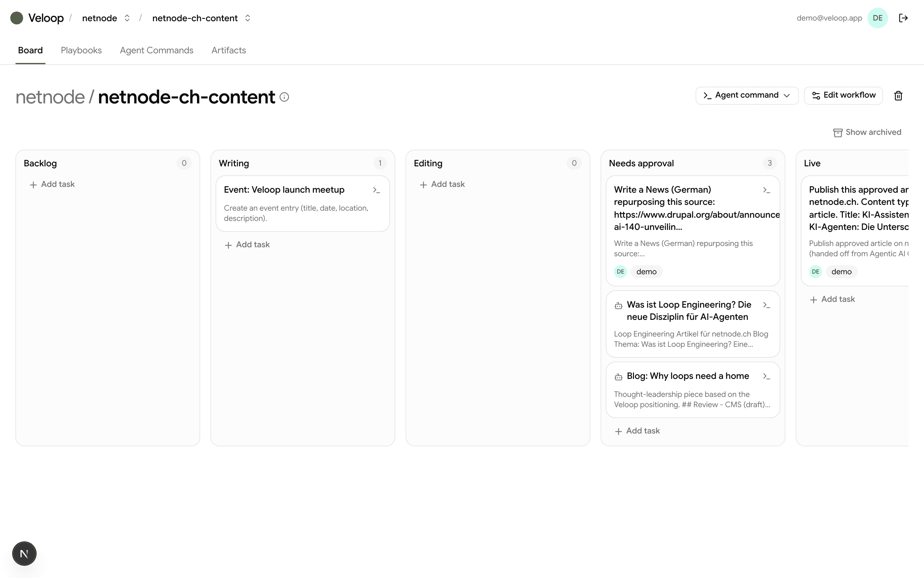924x578 pixels.
Task: Open agent command on Write a News card
Action: pyautogui.click(x=766, y=190)
